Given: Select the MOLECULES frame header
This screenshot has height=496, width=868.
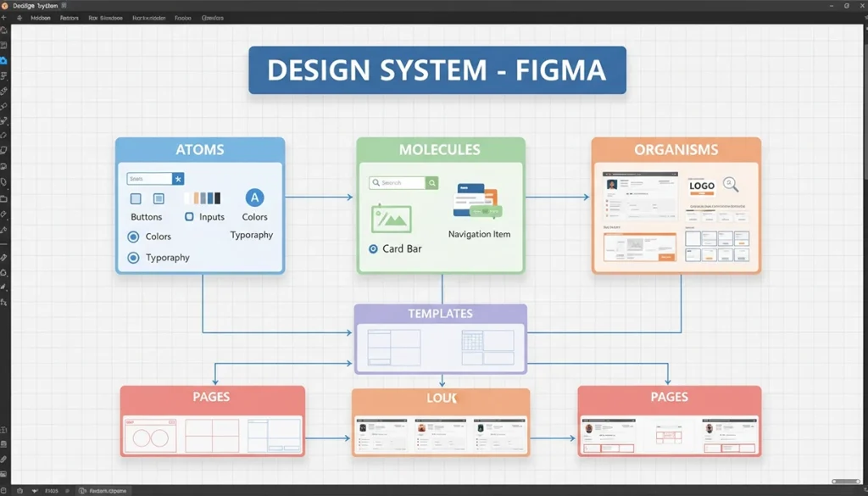Looking at the screenshot, I should coord(440,149).
